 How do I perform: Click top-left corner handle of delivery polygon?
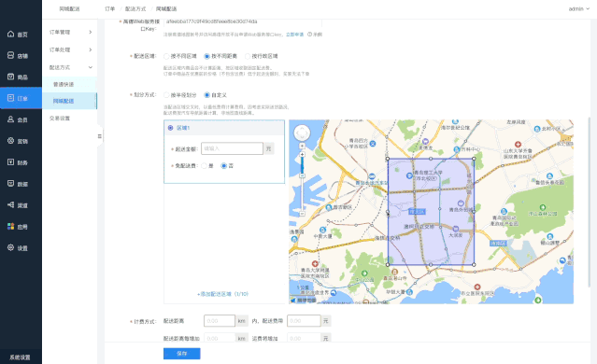pyautogui.click(x=388, y=159)
